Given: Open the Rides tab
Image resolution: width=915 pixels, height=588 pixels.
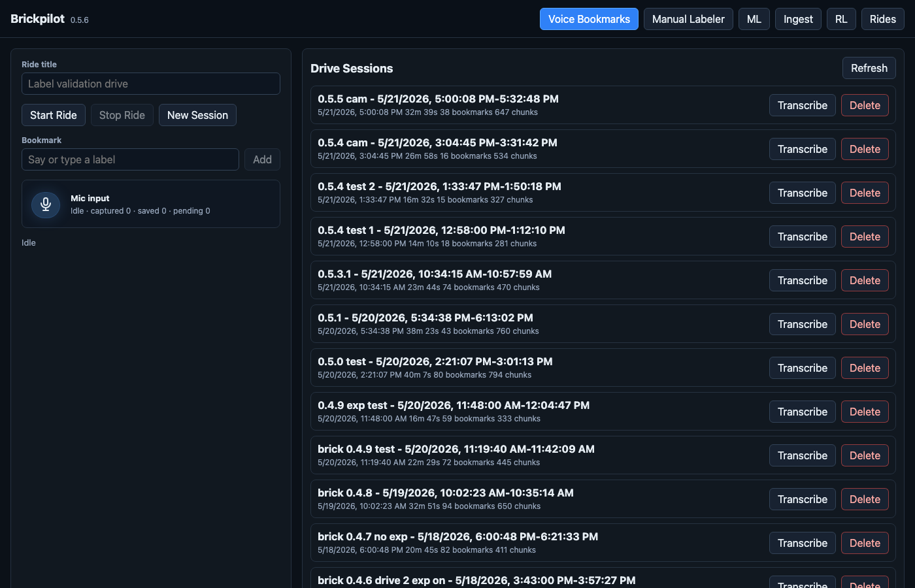Looking at the screenshot, I should point(883,19).
